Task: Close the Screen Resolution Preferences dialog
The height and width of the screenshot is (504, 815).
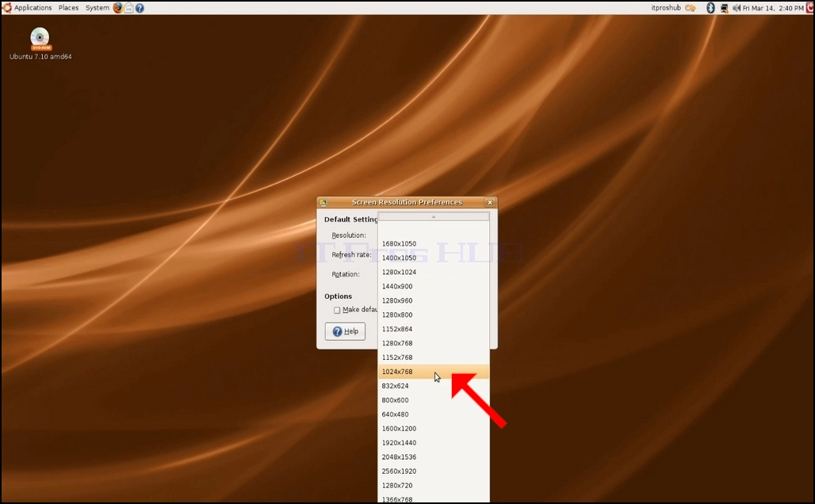Action: 490,202
